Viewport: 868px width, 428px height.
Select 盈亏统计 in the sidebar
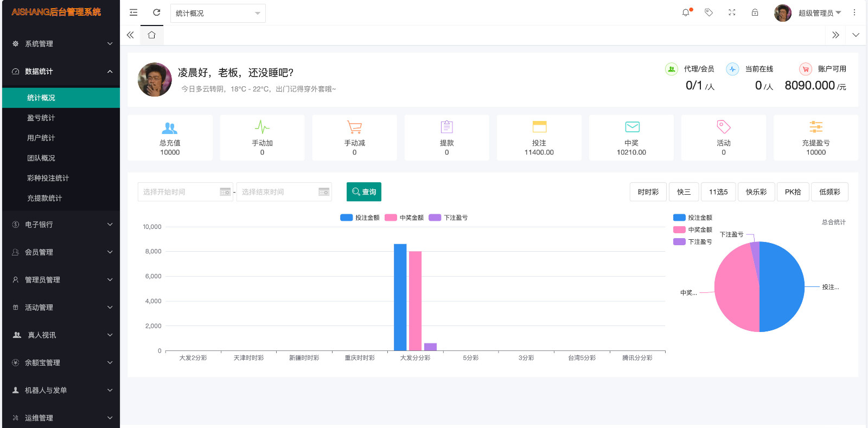pos(41,118)
